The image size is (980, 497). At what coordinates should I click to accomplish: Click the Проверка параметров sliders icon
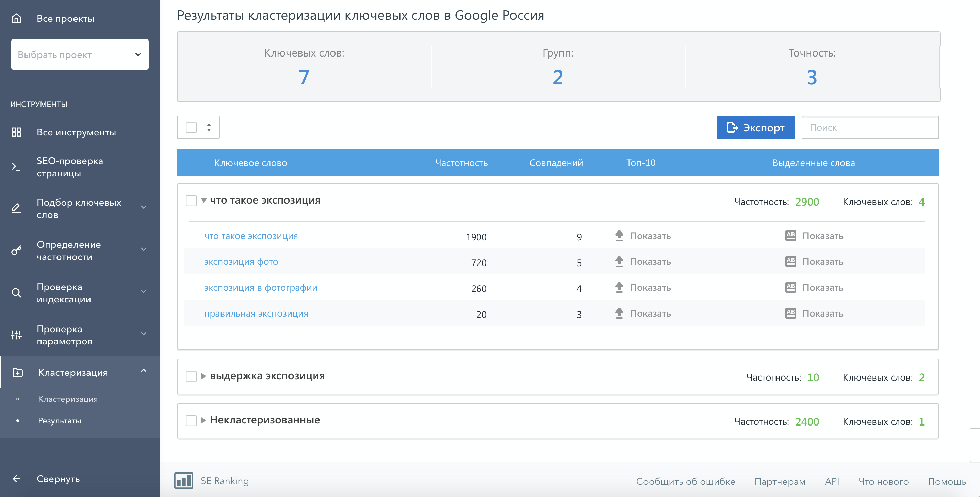click(16, 335)
